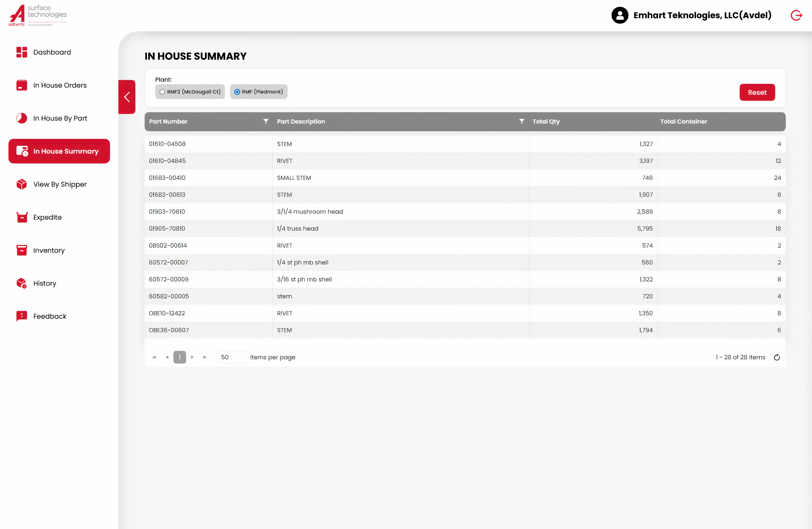
Task: Jump to the last page arrow
Action: [x=205, y=357]
